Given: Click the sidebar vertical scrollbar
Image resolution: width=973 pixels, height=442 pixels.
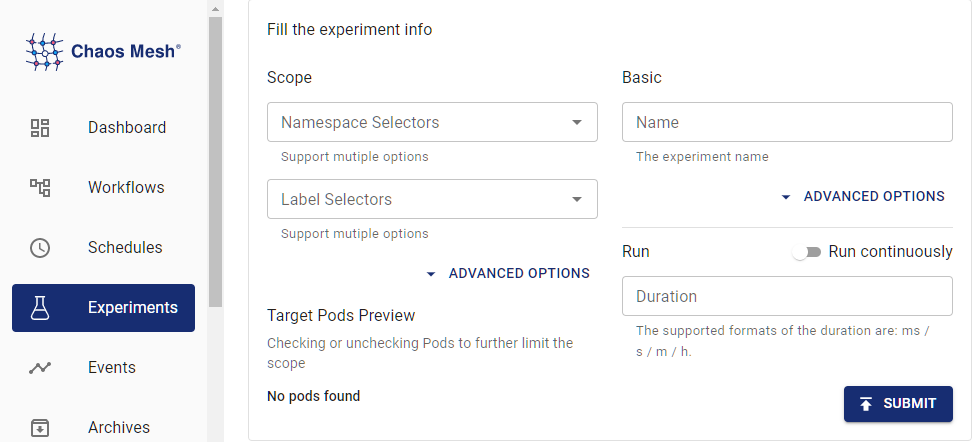Looking at the screenshot, I should tap(215, 160).
